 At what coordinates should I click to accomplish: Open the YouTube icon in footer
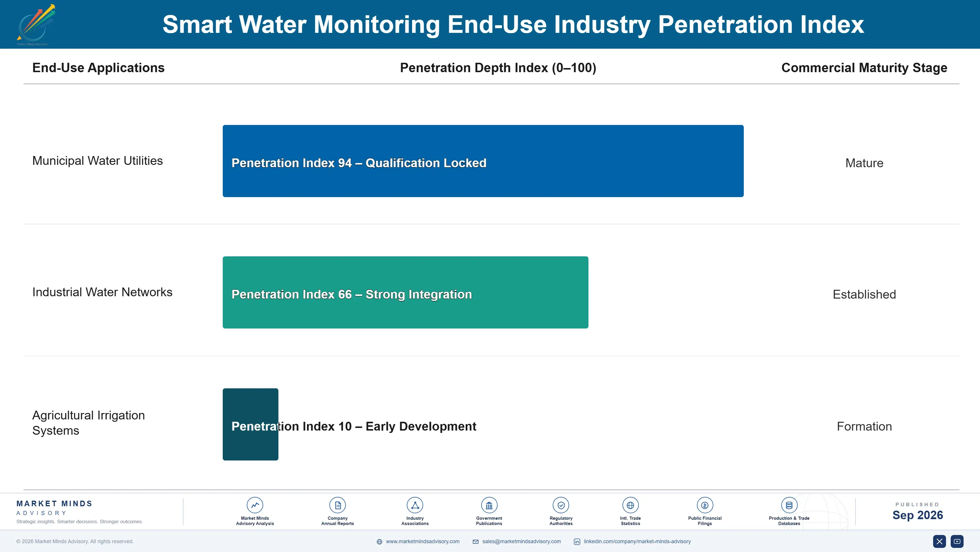click(957, 541)
